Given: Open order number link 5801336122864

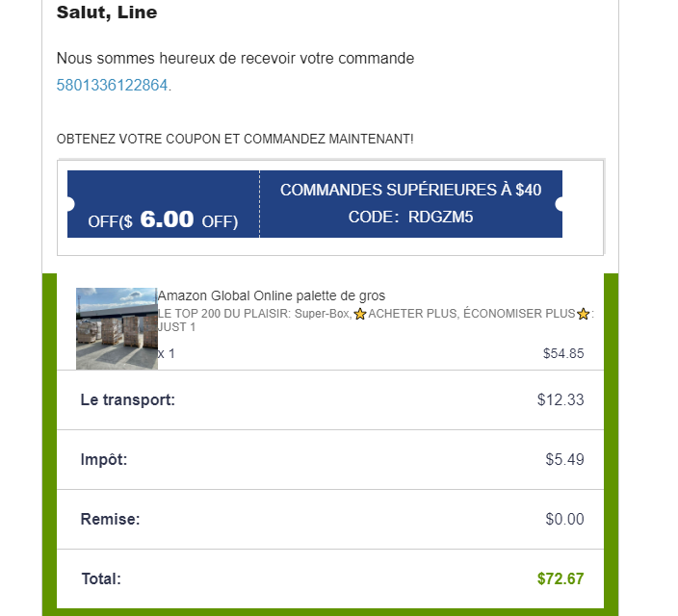Looking at the screenshot, I should click(112, 85).
